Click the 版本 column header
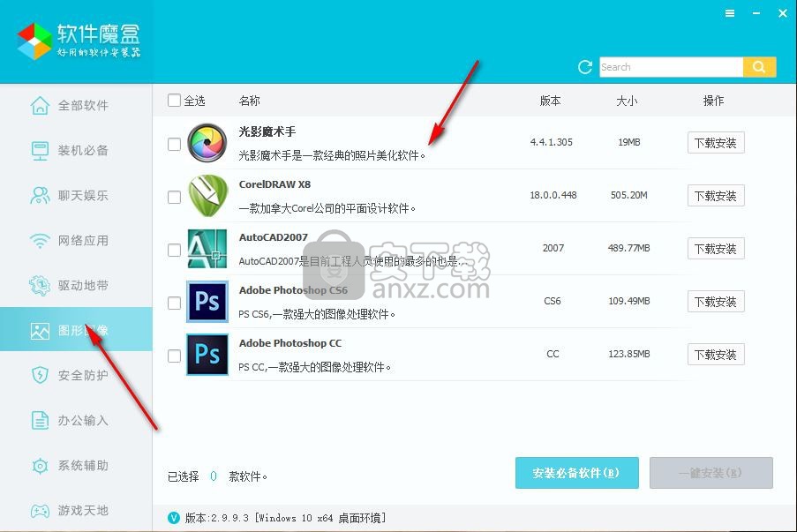Screen dimensions: 797x532 (550, 101)
